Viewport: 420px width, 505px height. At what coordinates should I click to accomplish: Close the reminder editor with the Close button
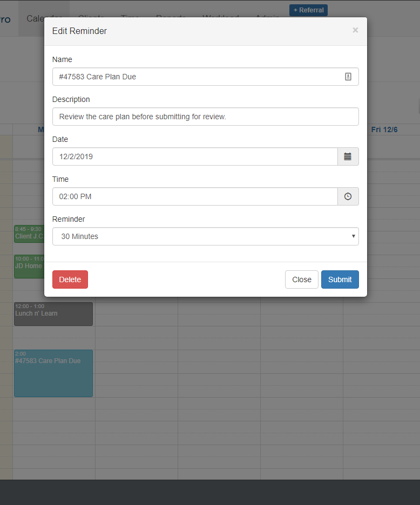click(301, 279)
